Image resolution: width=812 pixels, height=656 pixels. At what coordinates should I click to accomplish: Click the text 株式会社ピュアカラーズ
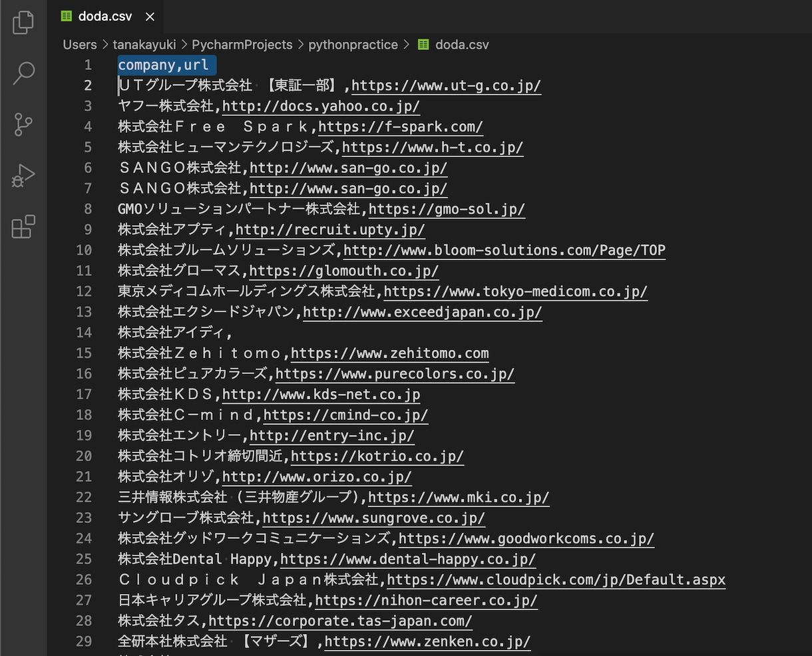[x=192, y=374]
